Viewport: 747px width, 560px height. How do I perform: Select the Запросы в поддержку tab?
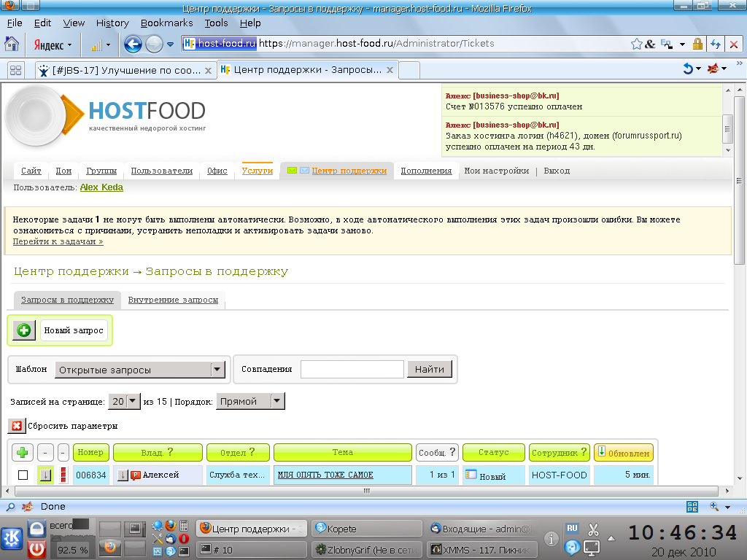[67, 300]
